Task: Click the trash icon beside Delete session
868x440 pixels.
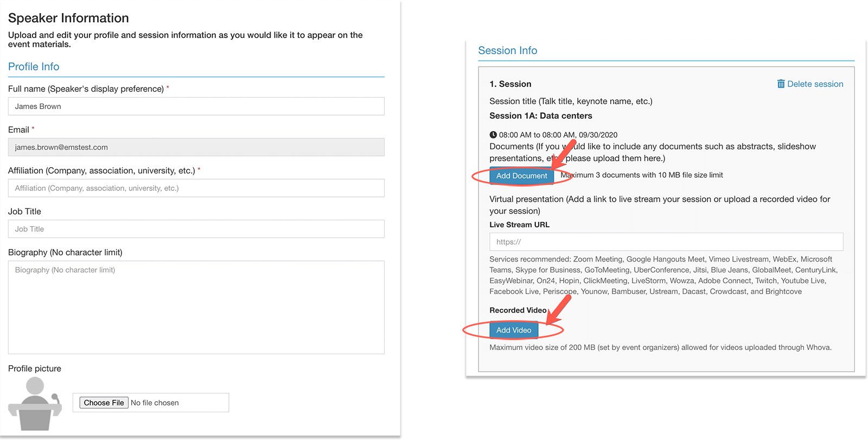Action: coord(781,84)
